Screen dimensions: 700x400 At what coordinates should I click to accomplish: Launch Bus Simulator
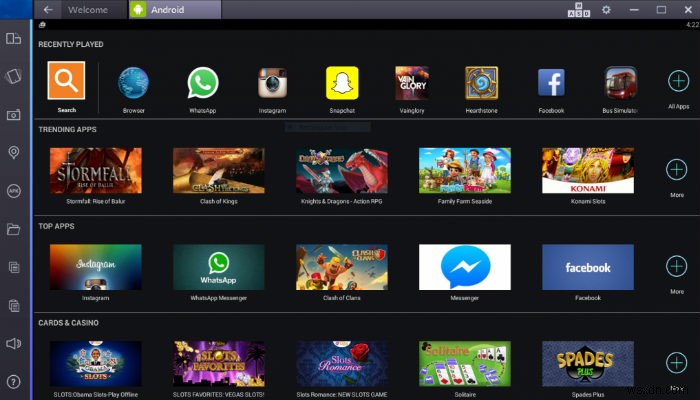621,83
